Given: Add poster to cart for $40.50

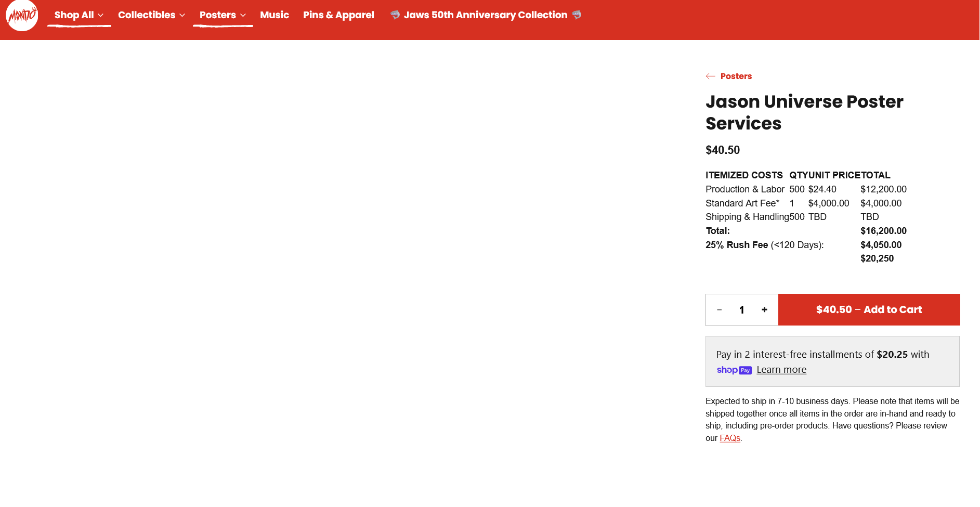Looking at the screenshot, I should (869, 310).
